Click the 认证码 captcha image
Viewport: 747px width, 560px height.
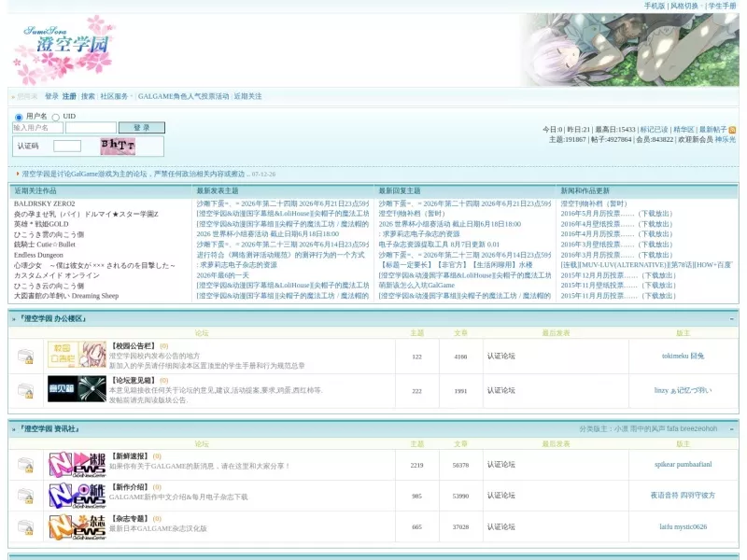click(118, 147)
